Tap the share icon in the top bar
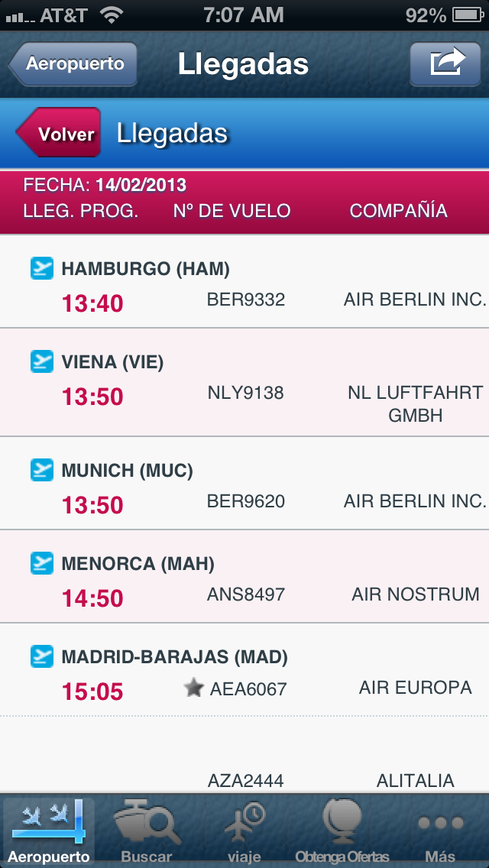The image size is (489, 868). pyautogui.click(x=445, y=63)
